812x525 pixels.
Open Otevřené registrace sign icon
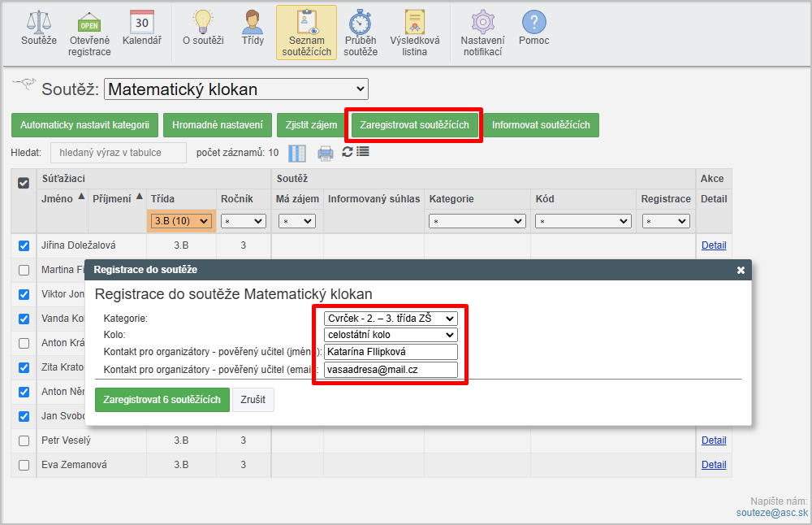[x=89, y=22]
